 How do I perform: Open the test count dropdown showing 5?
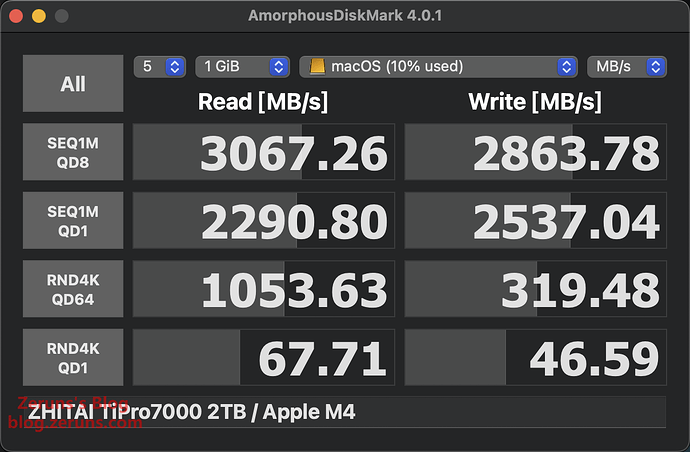[x=160, y=67]
